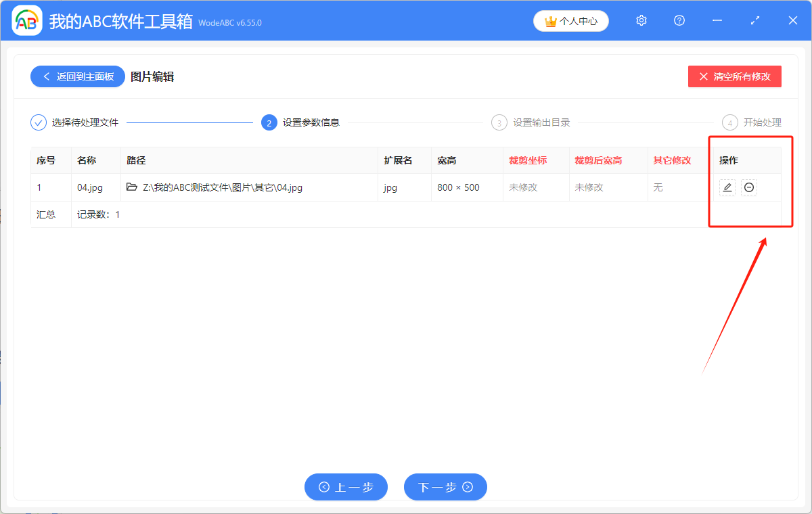
Task: Click the help question mark icon
Action: pos(679,20)
